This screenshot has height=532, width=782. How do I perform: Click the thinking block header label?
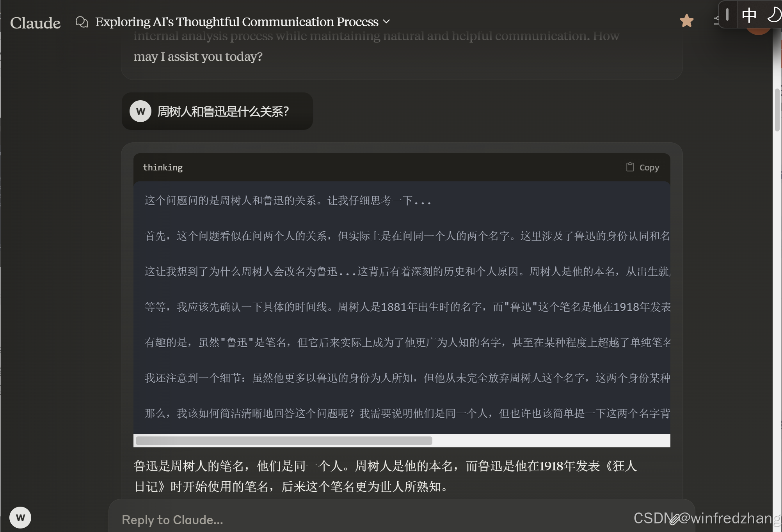163,167
